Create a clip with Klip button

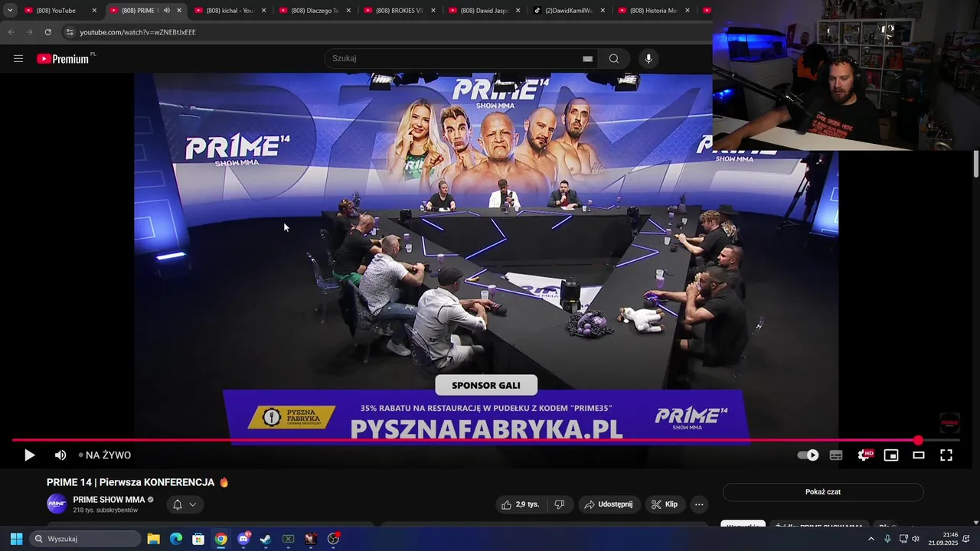coord(665,504)
